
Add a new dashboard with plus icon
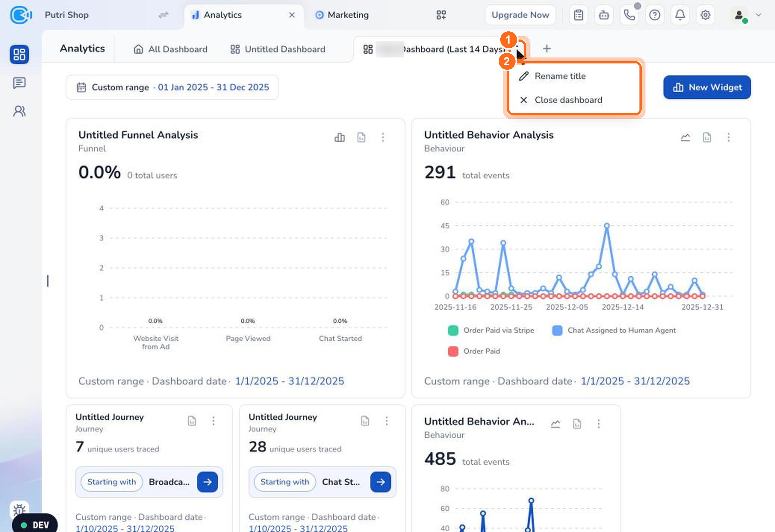[x=547, y=48]
